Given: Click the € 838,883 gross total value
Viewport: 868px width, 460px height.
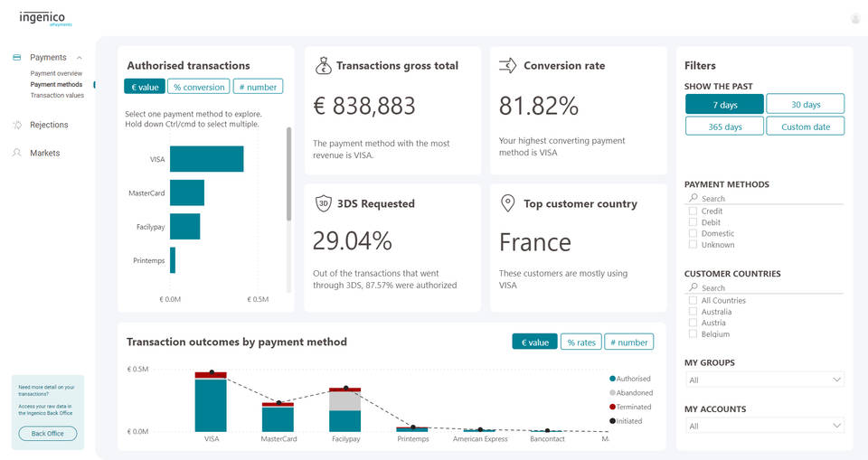Looking at the screenshot, I should tap(364, 106).
